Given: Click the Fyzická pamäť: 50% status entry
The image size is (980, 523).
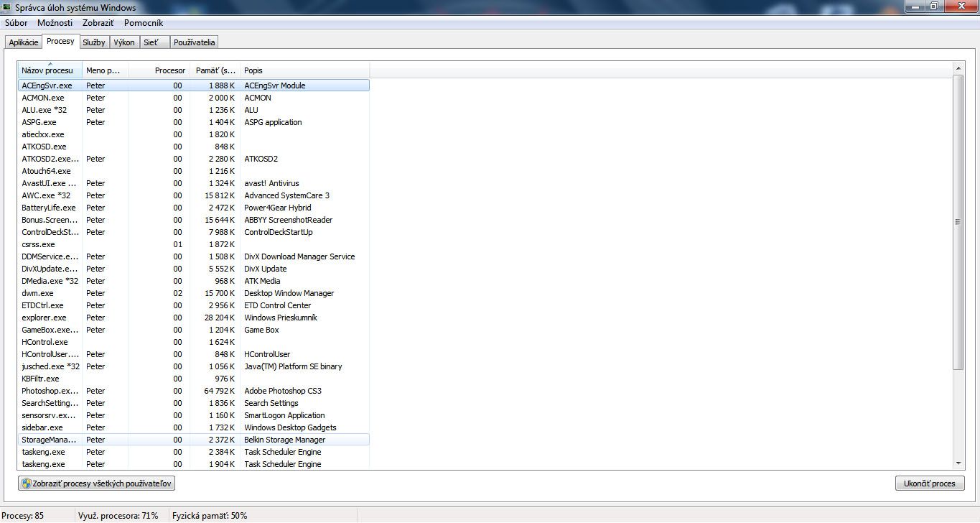Looking at the screenshot, I should [x=210, y=516].
